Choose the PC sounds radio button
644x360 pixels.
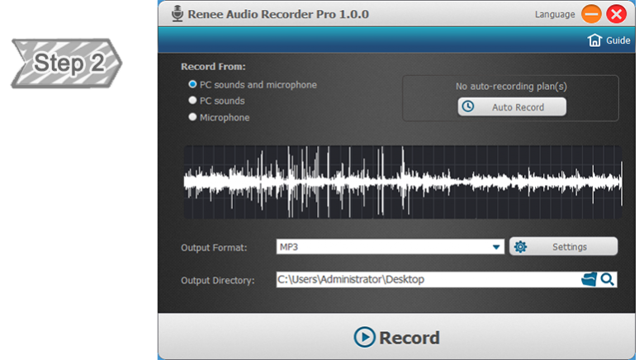click(192, 101)
